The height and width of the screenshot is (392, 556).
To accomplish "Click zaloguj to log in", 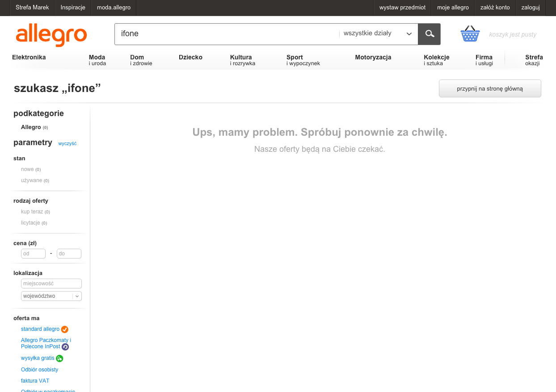I will tap(531, 8).
